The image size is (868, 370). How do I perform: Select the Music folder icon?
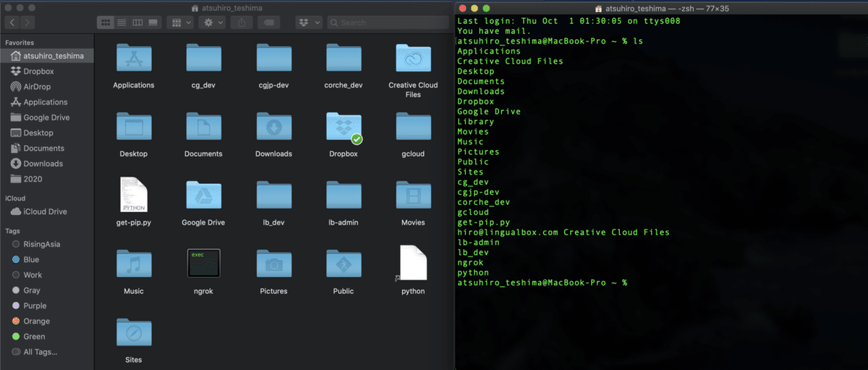coord(134,264)
